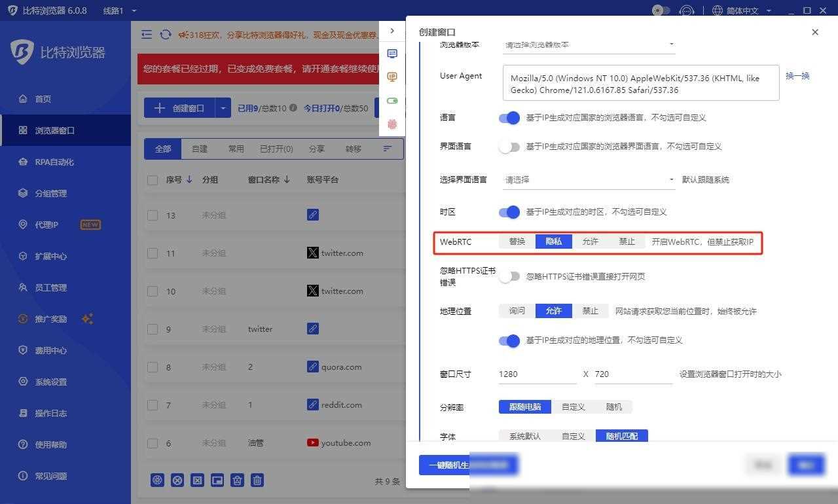This screenshot has height=504, width=838.
Task: Select the checkbox for row 6 youtube.com
Action: (153, 442)
